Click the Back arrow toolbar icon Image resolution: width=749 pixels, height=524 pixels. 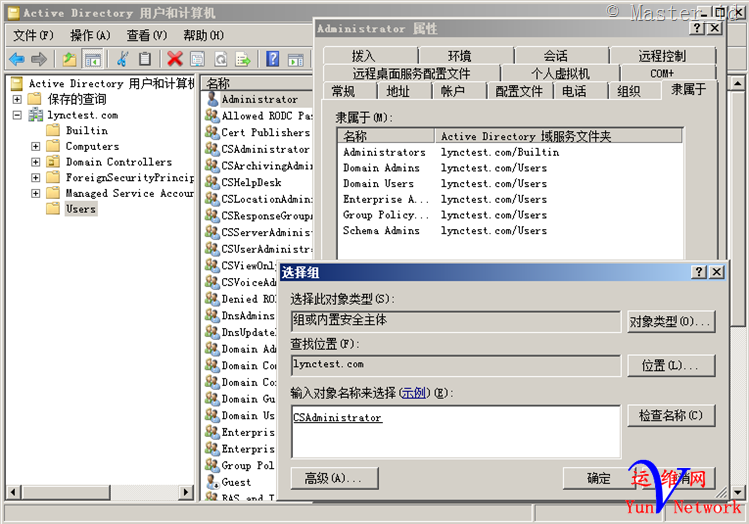17,59
